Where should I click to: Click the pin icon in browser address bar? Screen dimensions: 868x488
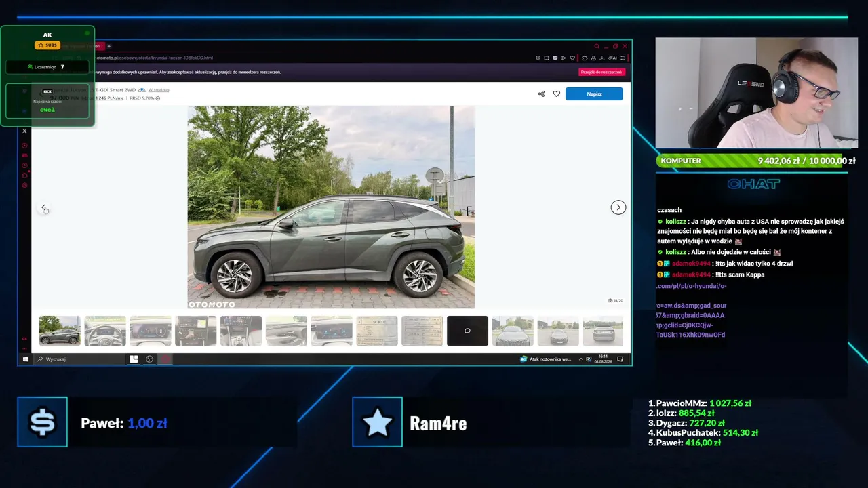538,58
